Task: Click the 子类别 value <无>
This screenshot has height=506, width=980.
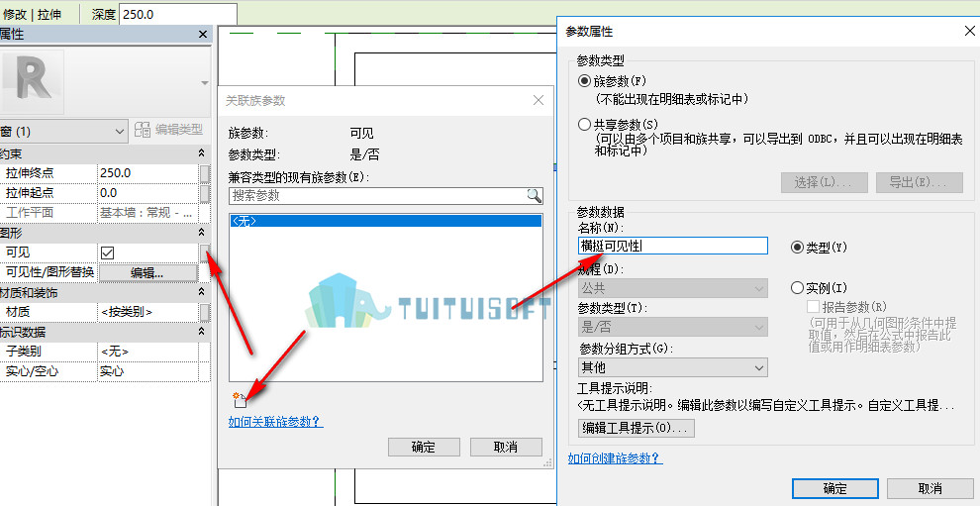Action: point(147,352)
